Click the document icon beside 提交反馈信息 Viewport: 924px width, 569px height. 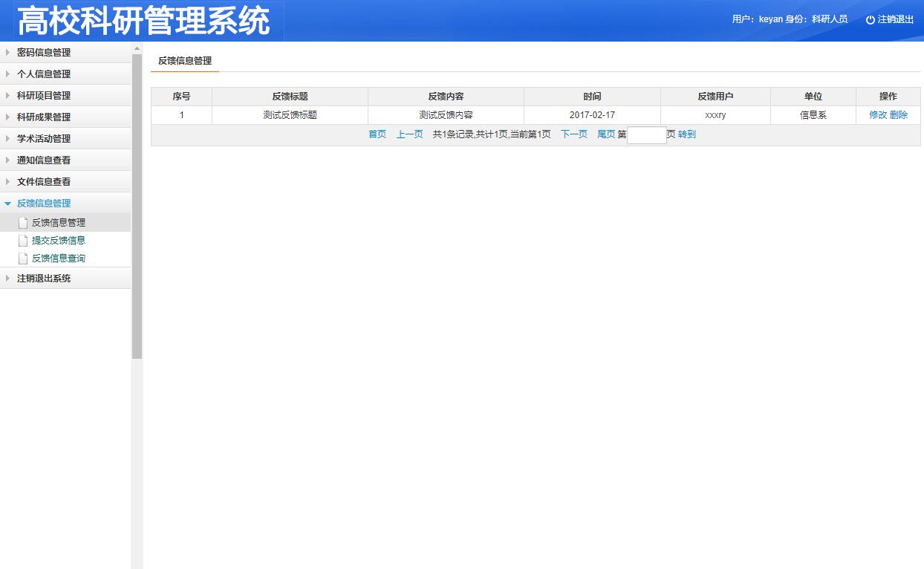click(x=23, y=240)
